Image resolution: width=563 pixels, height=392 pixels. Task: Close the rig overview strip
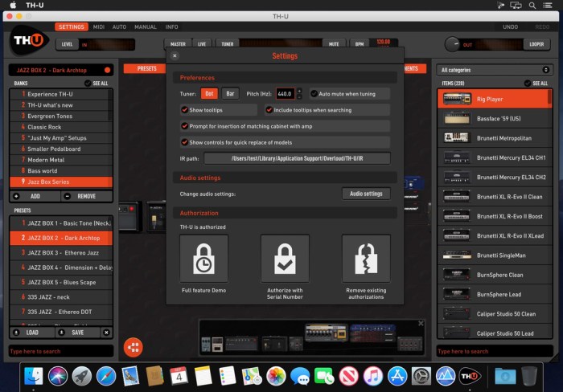click(x=421, y=324)
